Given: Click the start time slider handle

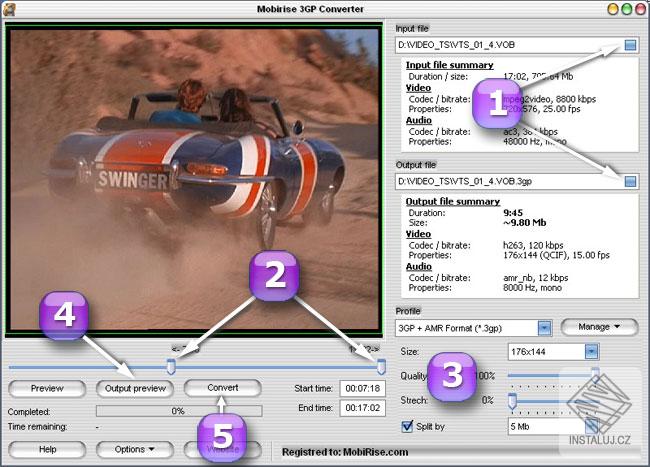Looking at the screenshot, I should 171,367.
